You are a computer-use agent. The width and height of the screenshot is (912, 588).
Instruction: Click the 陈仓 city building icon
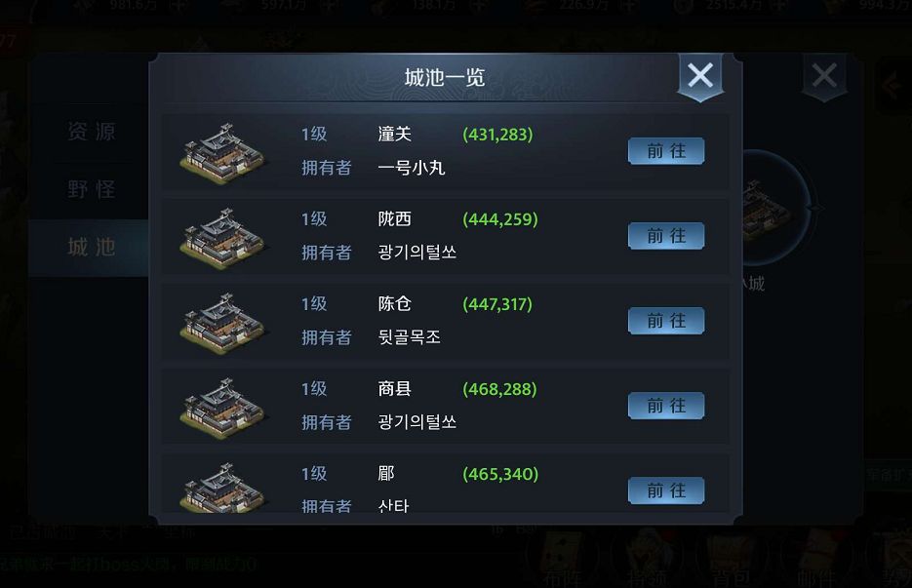[223, 323]
